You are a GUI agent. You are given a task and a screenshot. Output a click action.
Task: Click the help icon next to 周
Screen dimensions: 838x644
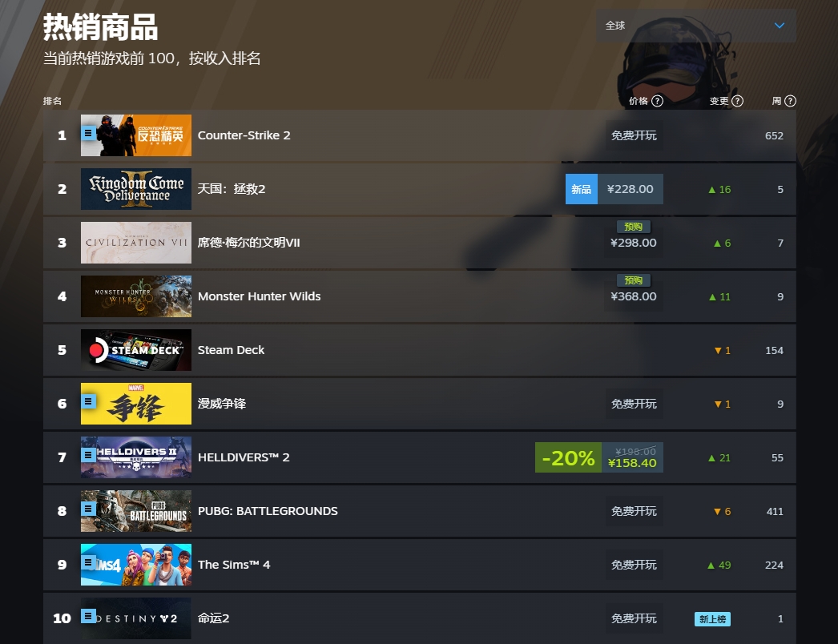pyautogui.click(x=791, y=101)
